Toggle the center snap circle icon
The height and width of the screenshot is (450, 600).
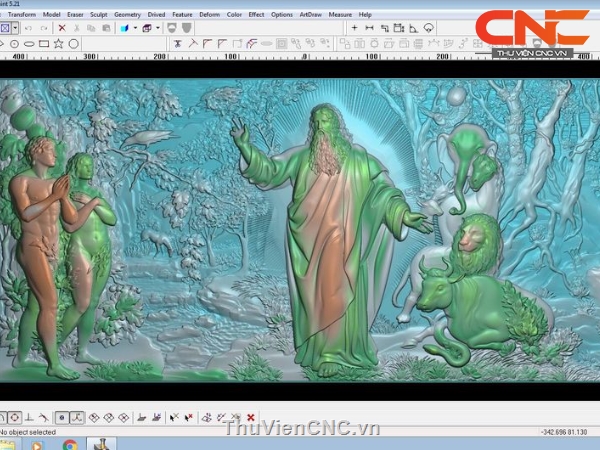coord(15,417)
